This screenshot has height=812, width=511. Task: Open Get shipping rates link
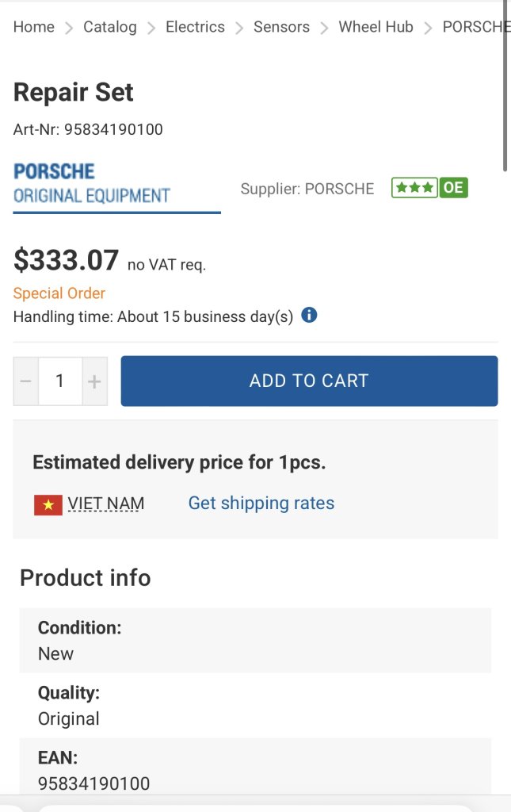pos(261,503)
